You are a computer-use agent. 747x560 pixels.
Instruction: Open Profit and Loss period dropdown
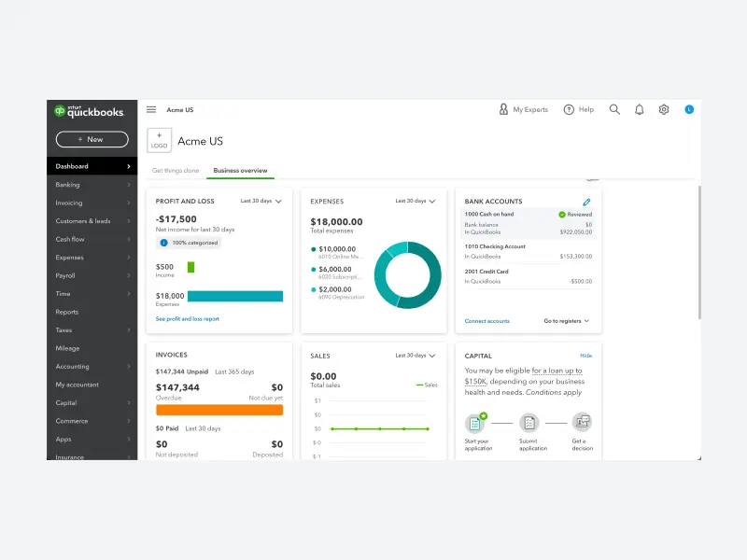coord(261,201)
